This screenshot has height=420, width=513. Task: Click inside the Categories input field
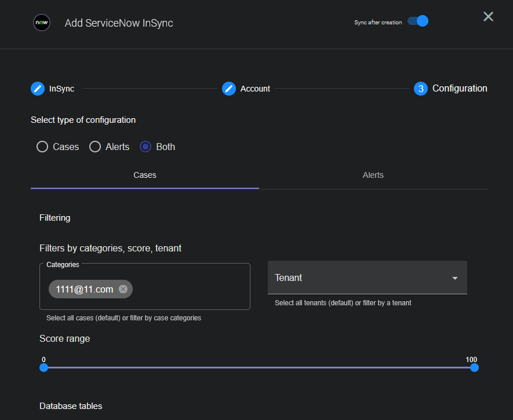[191, 289]
